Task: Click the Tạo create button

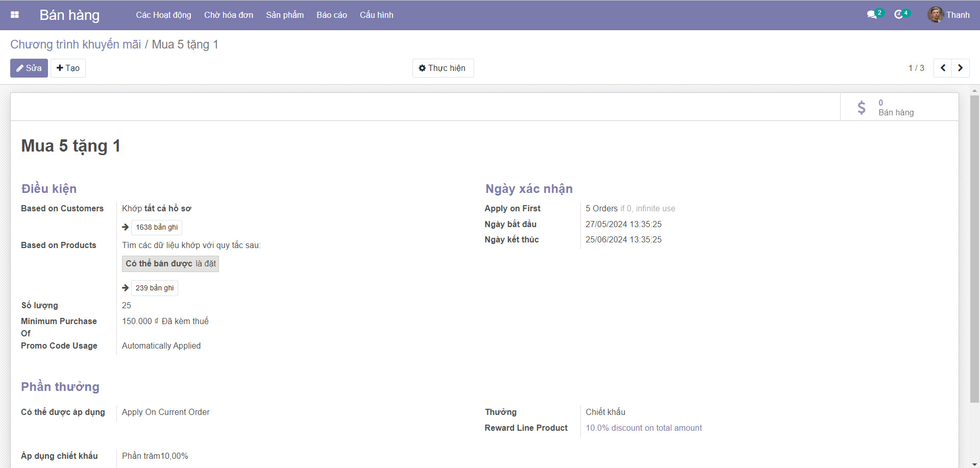Action: point(68,68)
